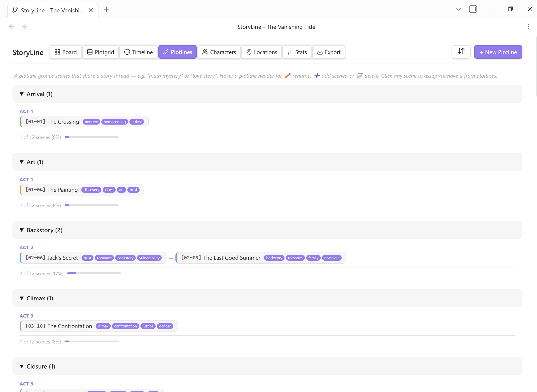The width and height of the screenshot is (537, 392).
Task: Click the Export download button
Action: (329, 52)
